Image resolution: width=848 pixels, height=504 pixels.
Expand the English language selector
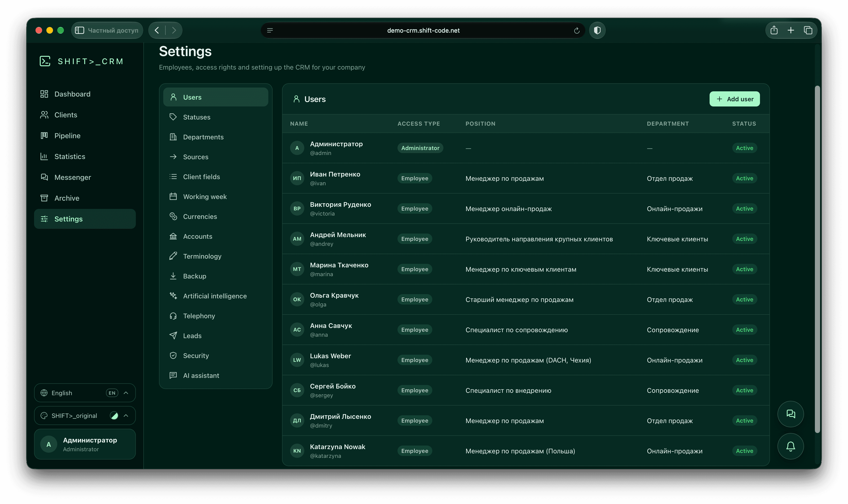click(x=85, y=393)
